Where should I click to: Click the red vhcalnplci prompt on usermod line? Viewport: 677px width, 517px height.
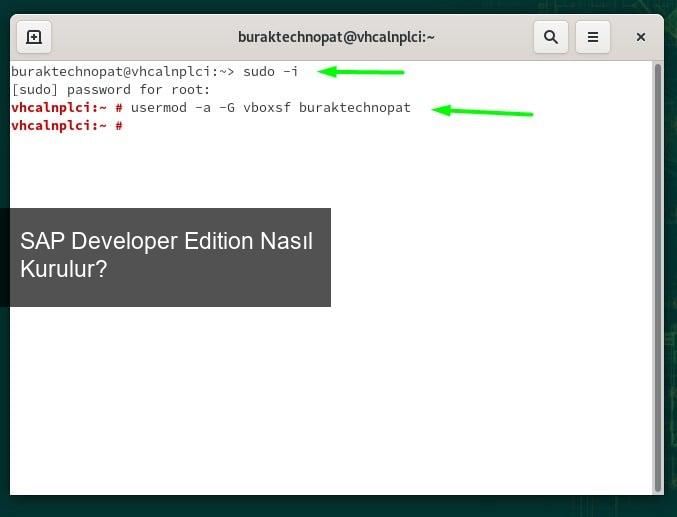62,108
